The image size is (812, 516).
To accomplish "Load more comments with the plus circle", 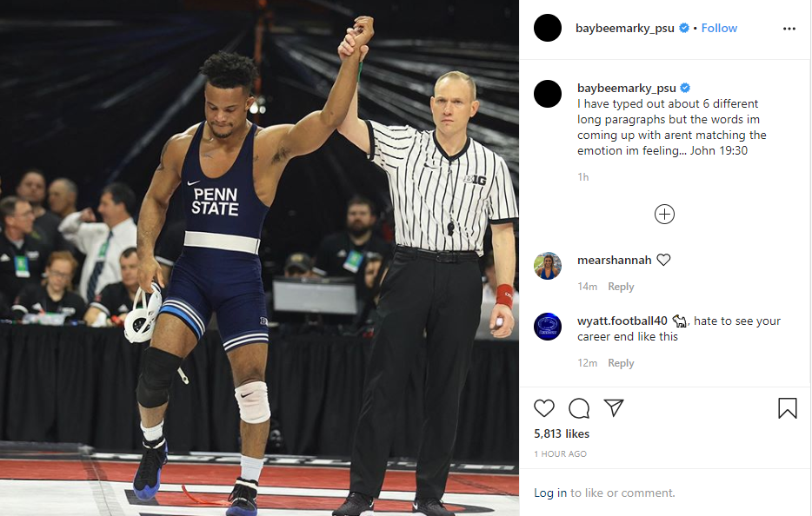I will [x=664, y=214].
